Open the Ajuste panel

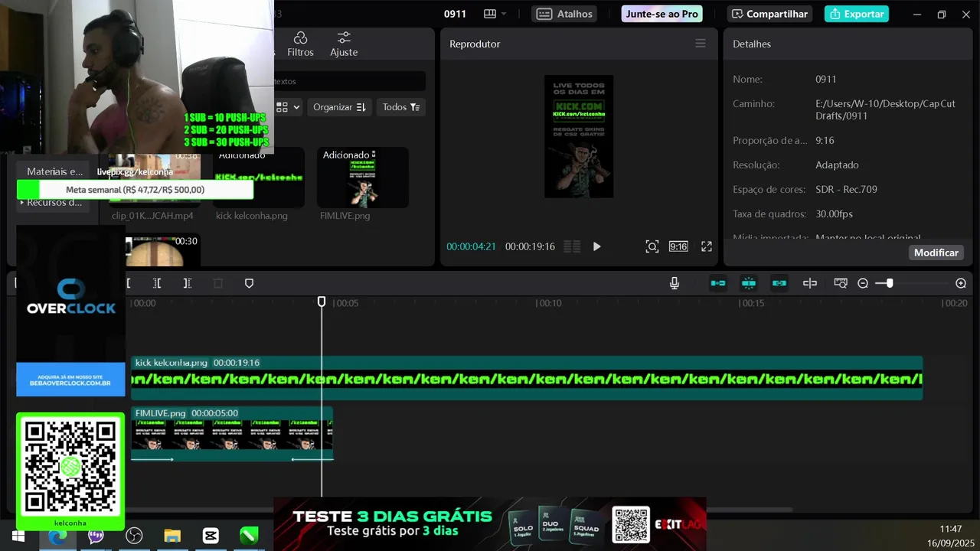tap(344, 44)
